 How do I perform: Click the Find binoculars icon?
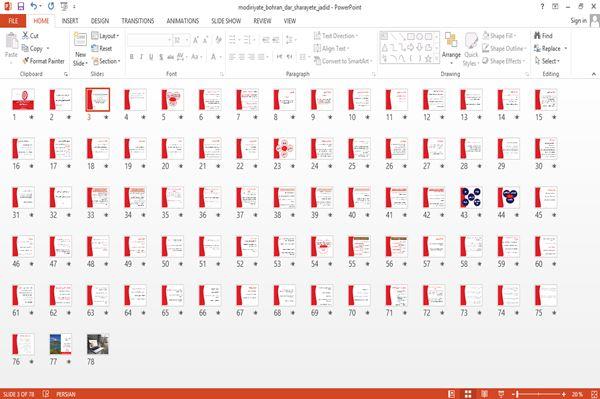pyautogui.click(x=538, y=36)
